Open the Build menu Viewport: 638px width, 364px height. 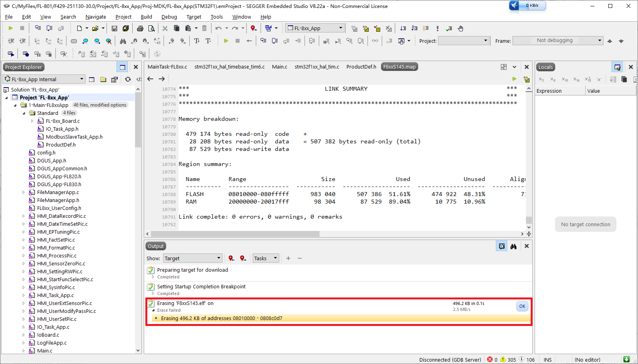tap(146, 17)
